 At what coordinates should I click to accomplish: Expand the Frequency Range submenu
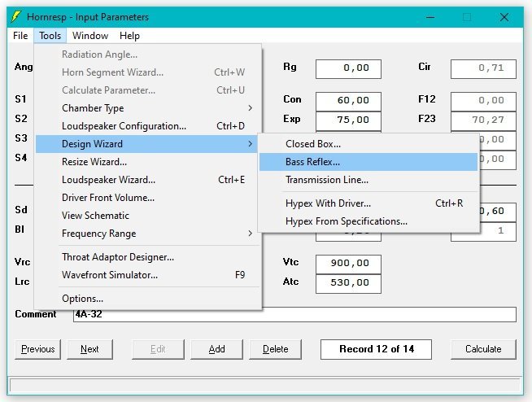click(149, 234)
